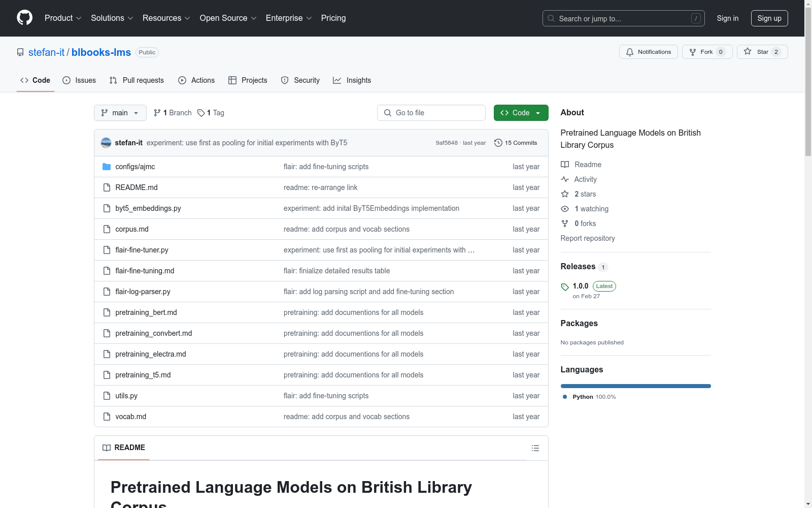Image resolution: width=812 pixels, height=508 pixels.
Task: Click the Go to file input
Action: click(431, 113)
